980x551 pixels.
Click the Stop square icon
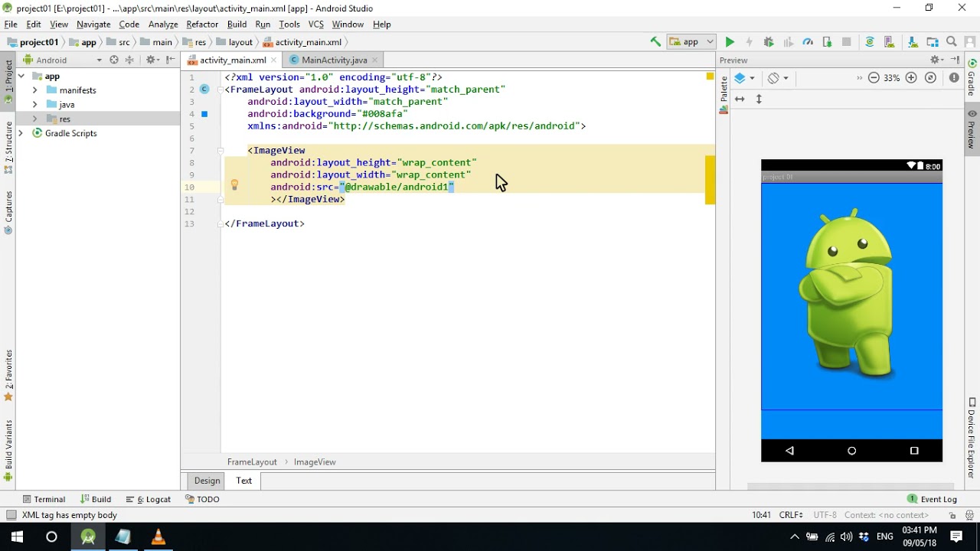pos(846,42)
